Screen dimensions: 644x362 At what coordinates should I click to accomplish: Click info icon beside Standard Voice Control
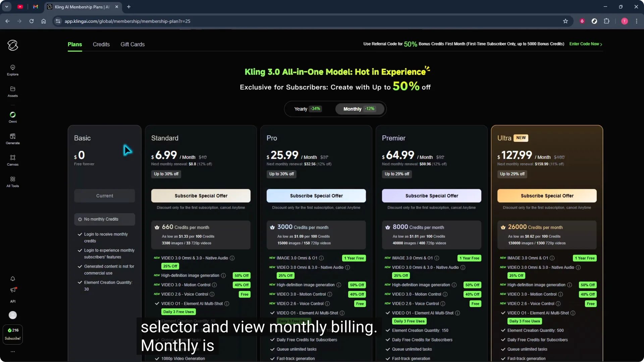point(212,294)
